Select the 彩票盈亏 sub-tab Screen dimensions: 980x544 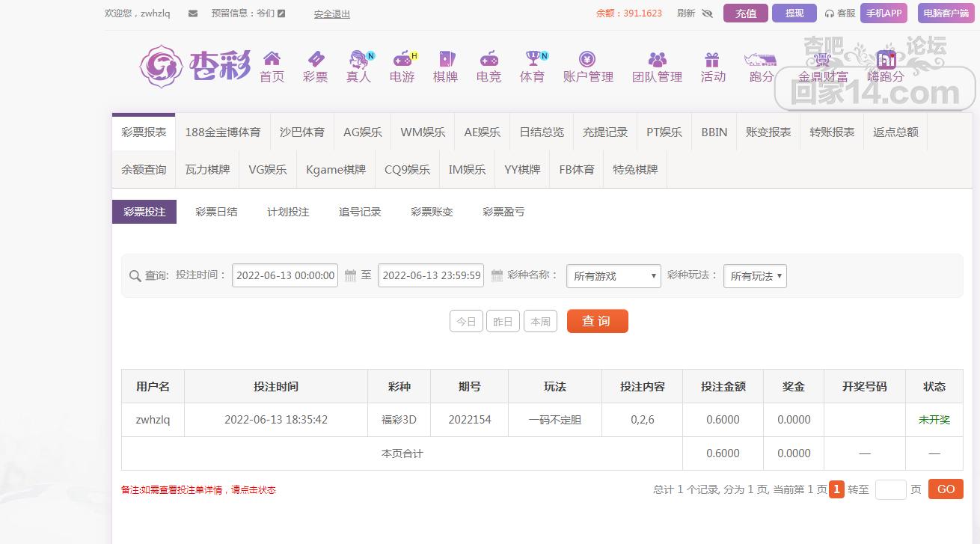[503, 212]
